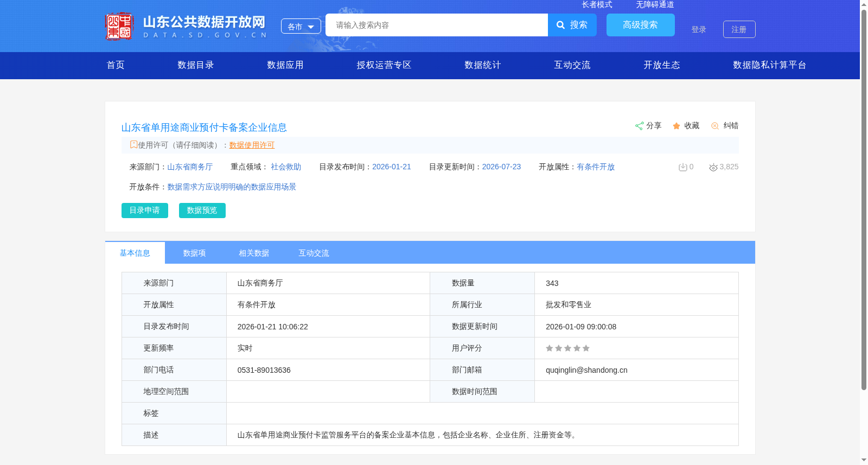The width and height of the screenshot is (868, 465).
Task: Click the data volume value 343
Action: point(552,283)
